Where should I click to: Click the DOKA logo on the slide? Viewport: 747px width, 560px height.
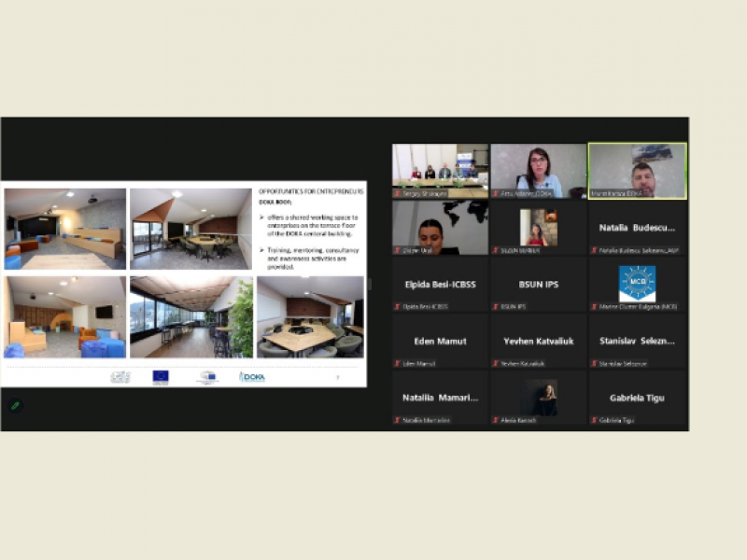click(x=252, y=377)
